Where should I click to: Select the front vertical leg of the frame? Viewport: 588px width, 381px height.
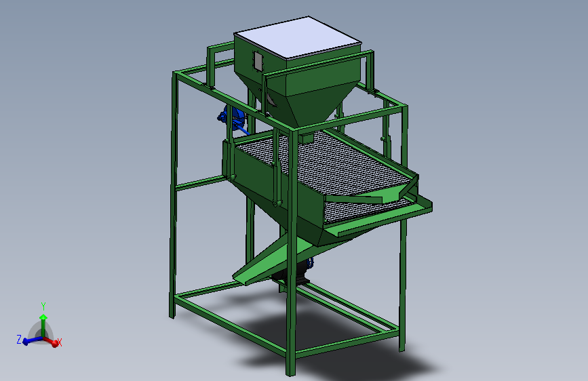pyautogui.click(x=292, y=252)
